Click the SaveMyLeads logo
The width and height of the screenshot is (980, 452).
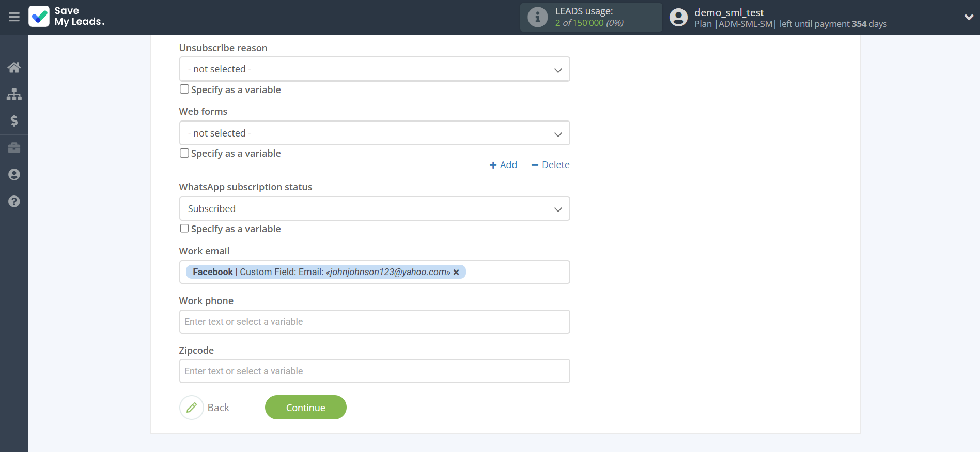tap(67, 17)
